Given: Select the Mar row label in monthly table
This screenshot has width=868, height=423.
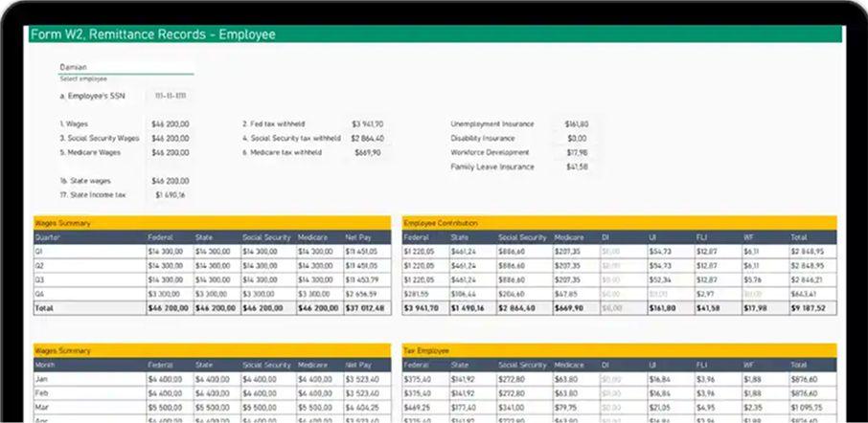Looking at the screenshot, I should pyautogui.click(x=88, y=407).
